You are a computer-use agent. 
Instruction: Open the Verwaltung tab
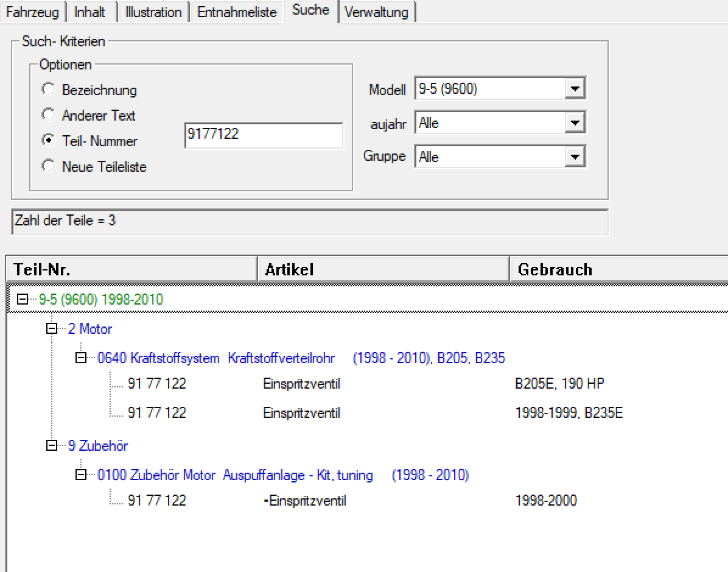[x=376, y=12]
